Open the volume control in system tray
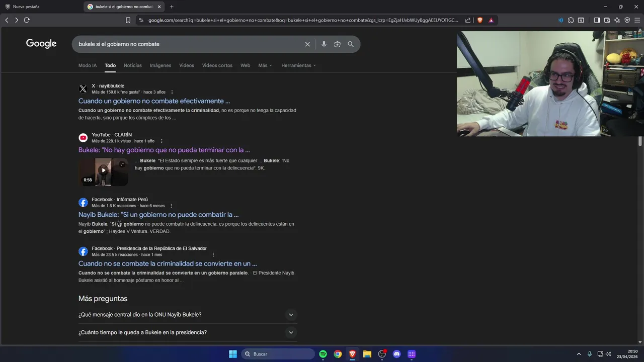 point(608,354)
